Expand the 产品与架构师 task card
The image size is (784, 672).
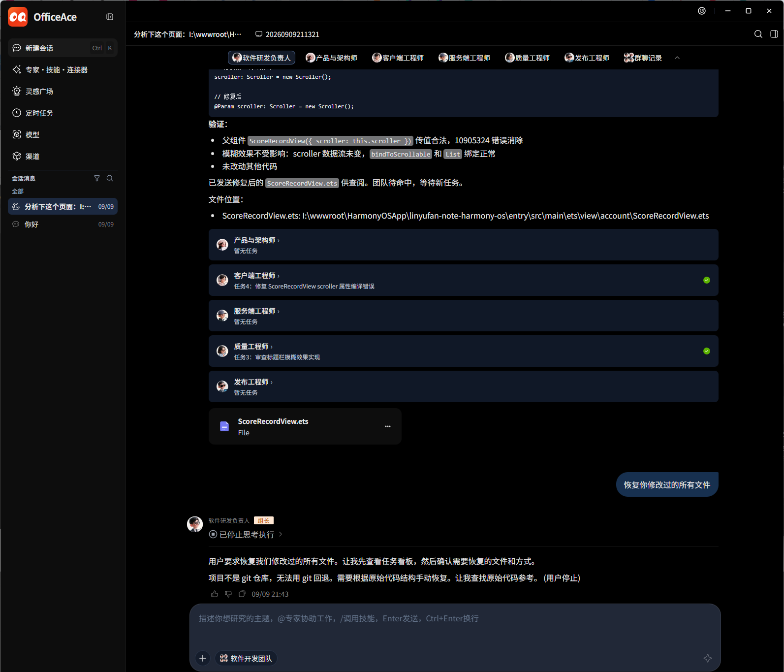coord(463,245)
